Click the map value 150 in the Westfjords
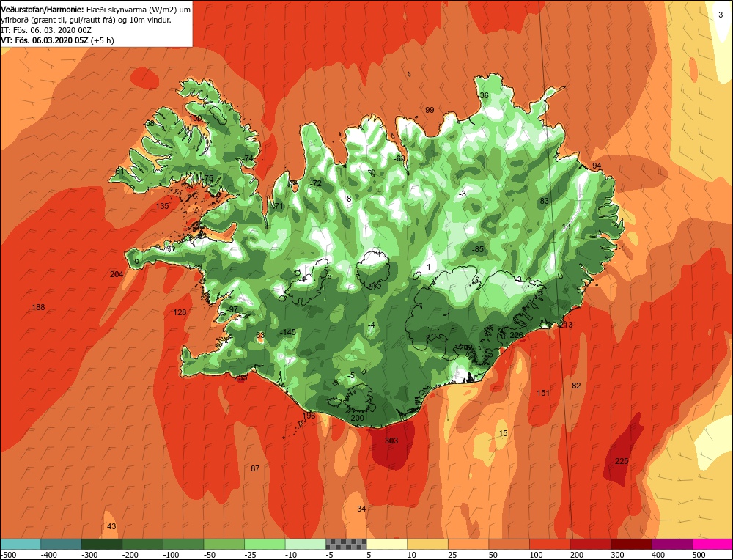This screenshot has width=733, height=560. [195, 118]
